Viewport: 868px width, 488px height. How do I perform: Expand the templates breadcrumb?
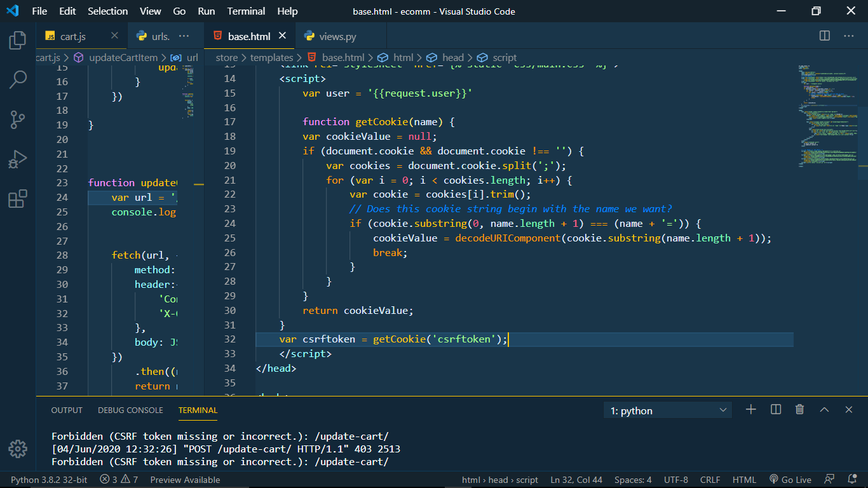point(272,57)
